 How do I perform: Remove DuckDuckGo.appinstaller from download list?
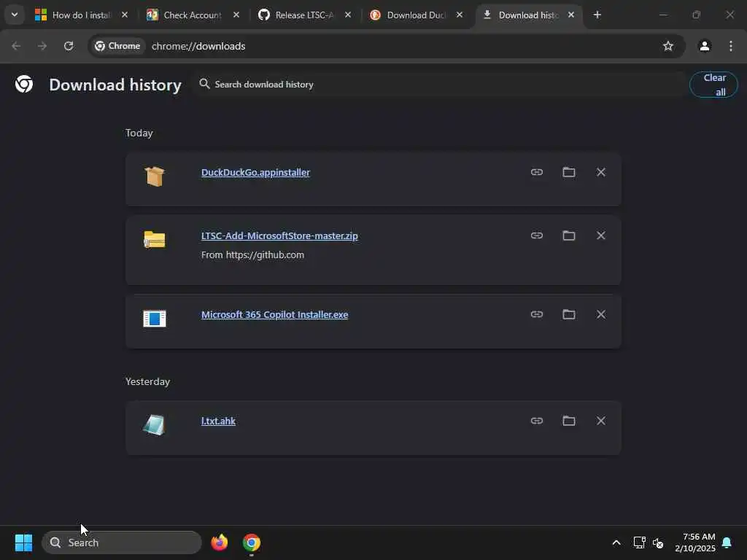(x=601, y=172)
